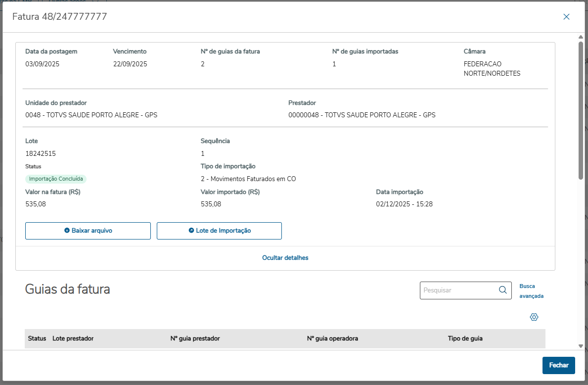Image resolution: width=588 pixels, height=385 pixels.
Task: Click the Tipo de guia column header
Action: point(465,338)
